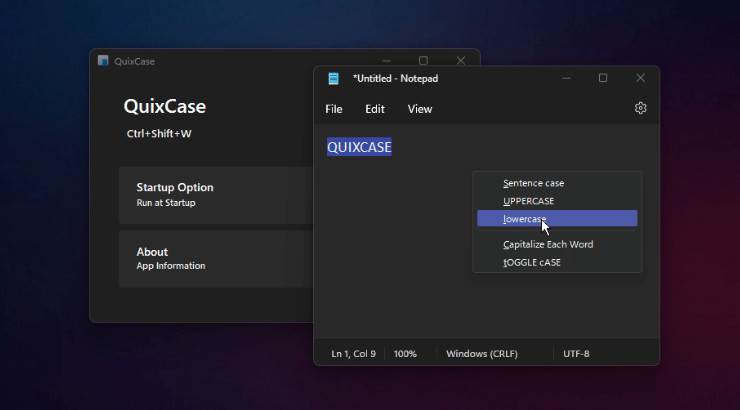Select lowercase option in context menu
Image resolution: width=740 pixels, height=410 pixels.
pos(557,218)
